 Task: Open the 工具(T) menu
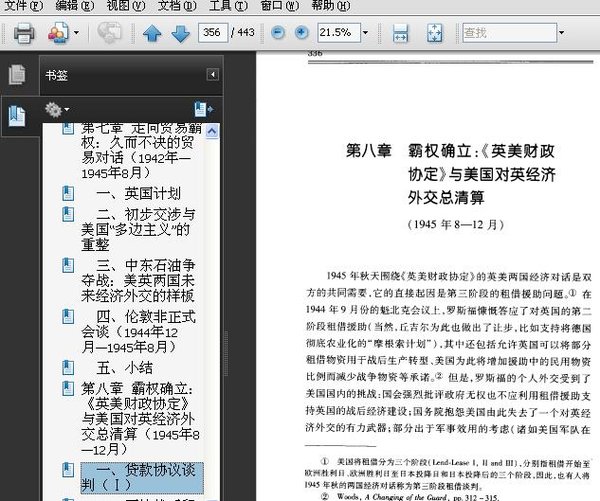[x=228, y=6]
